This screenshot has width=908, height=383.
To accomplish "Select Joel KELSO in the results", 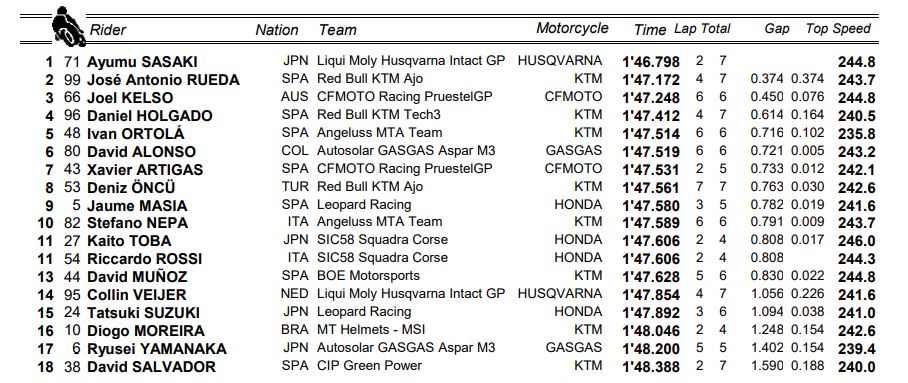I will coord(130,98).
